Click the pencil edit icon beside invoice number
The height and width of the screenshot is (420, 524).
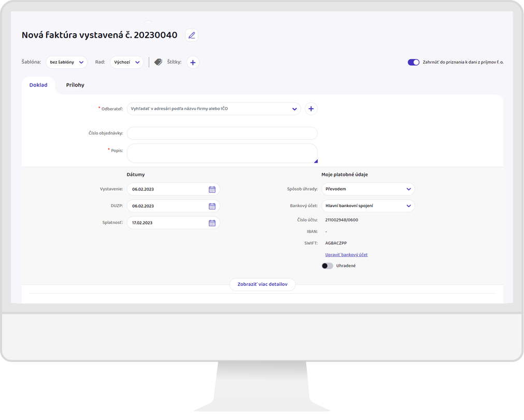192,35
